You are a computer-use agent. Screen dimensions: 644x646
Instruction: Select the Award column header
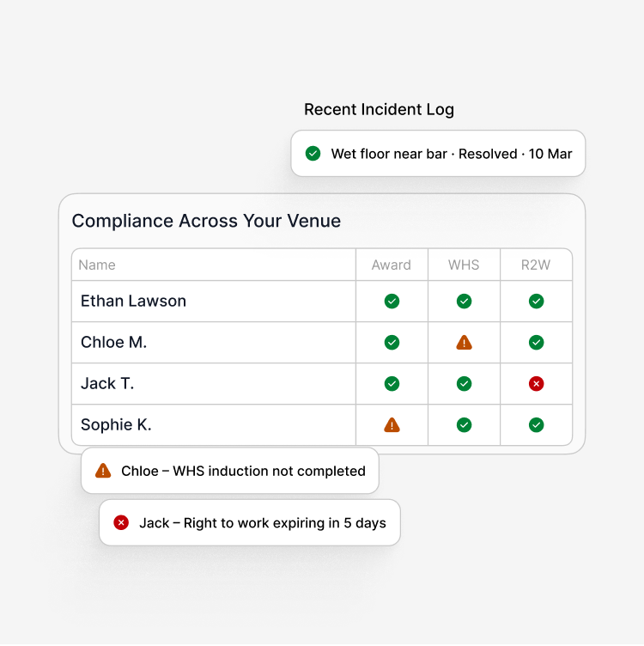pyautogui.click(x=392, y=265)
